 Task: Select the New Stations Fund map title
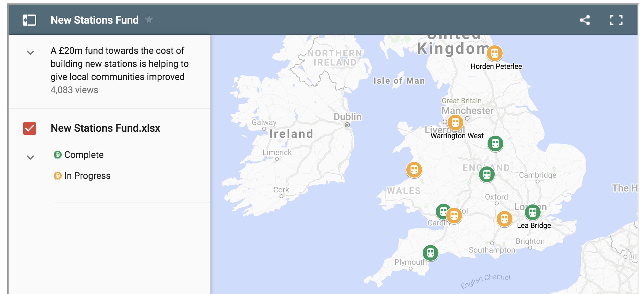(94, 20)
